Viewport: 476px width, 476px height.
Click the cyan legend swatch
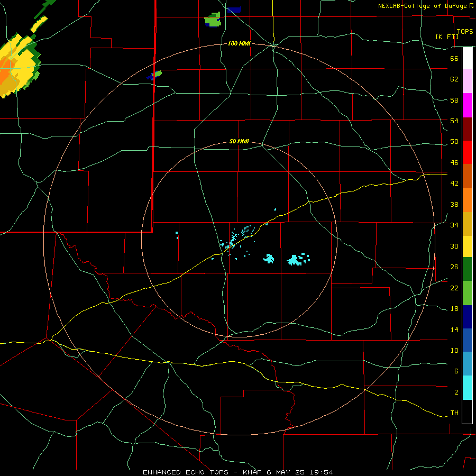coord(467,388)
